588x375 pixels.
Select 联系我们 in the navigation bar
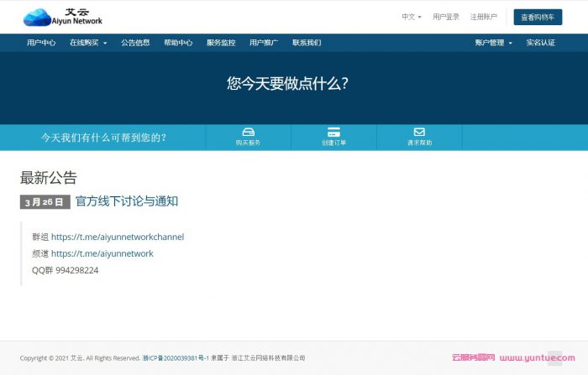click(307, 43)
